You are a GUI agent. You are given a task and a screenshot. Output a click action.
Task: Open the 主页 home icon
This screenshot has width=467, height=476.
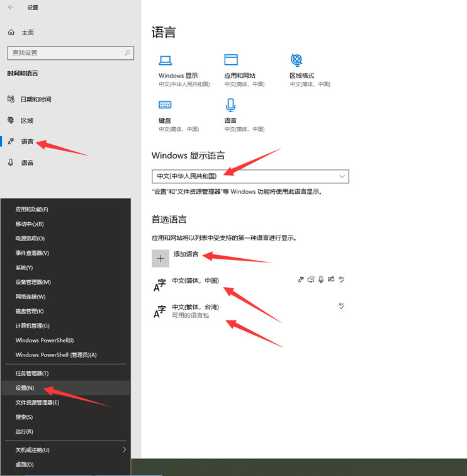[x=11, y=32]
